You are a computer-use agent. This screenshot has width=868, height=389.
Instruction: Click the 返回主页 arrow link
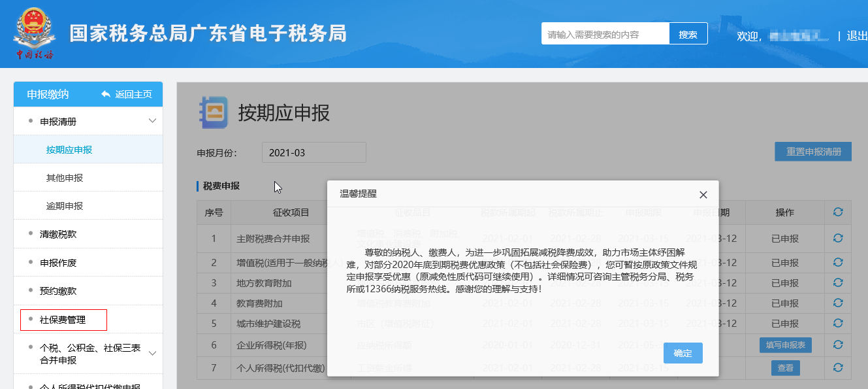pos(127,94)
